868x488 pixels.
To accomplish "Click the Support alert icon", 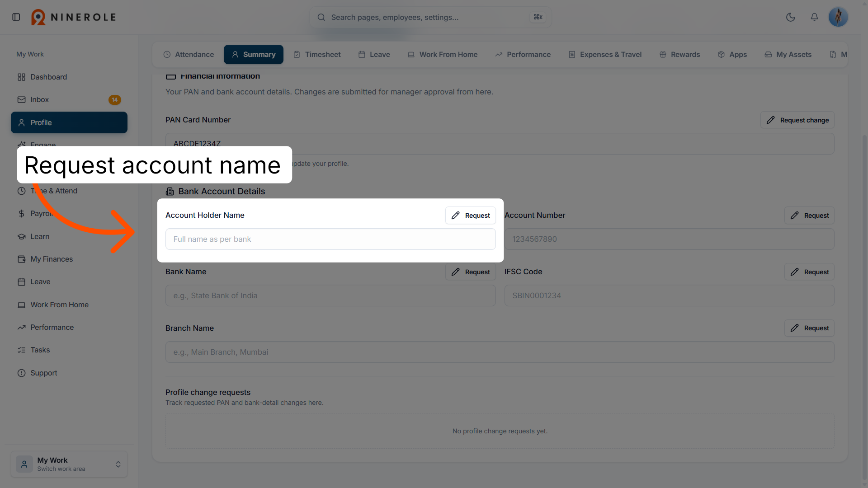I will point(21,373).
